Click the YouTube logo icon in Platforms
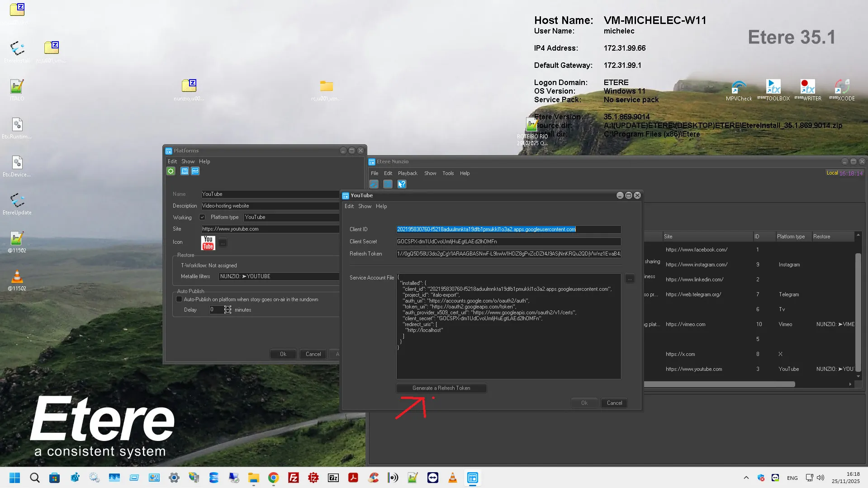 (208, 243)
